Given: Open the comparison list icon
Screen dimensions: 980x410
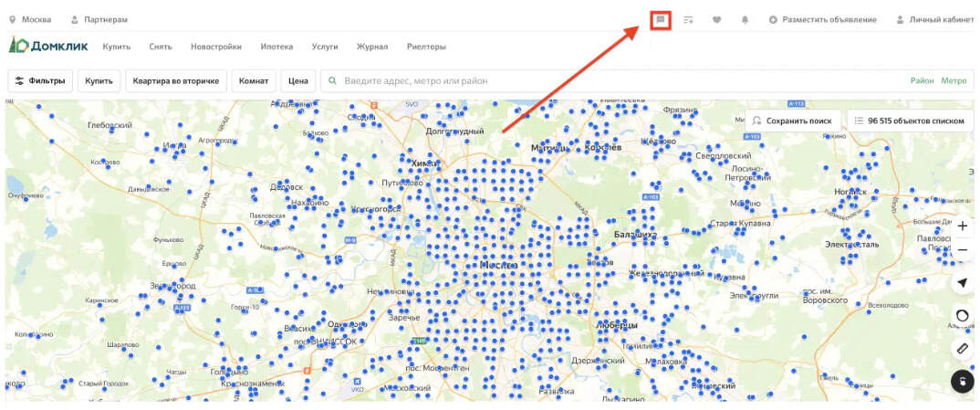Looking at the screenshot, I should 689,19.
